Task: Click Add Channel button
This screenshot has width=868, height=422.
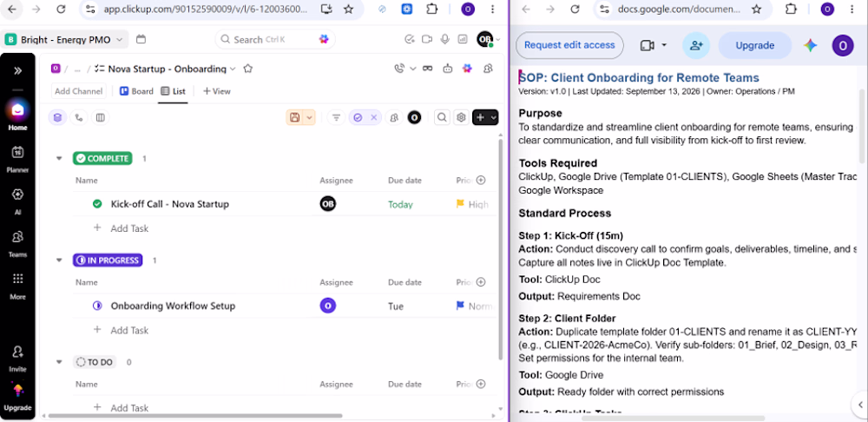Action: (79, 91)
